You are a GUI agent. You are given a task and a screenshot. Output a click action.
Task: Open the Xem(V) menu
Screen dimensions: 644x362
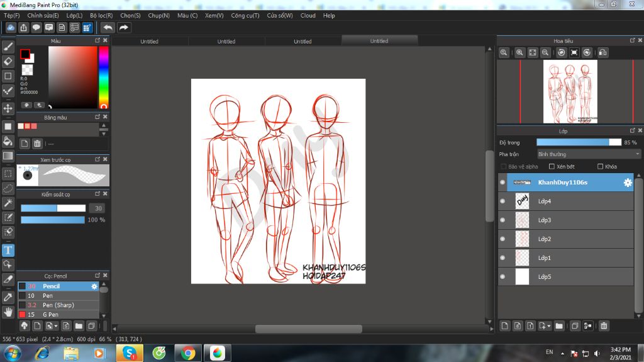[x=214, y=15]
